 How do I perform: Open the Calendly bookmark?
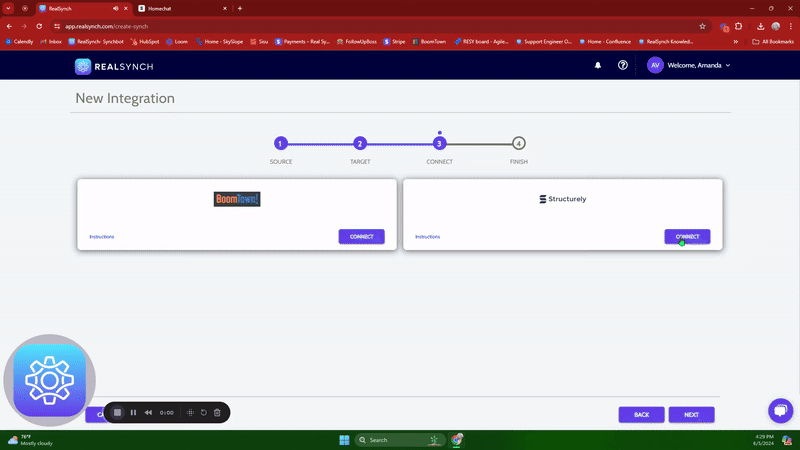click(19, 42)
